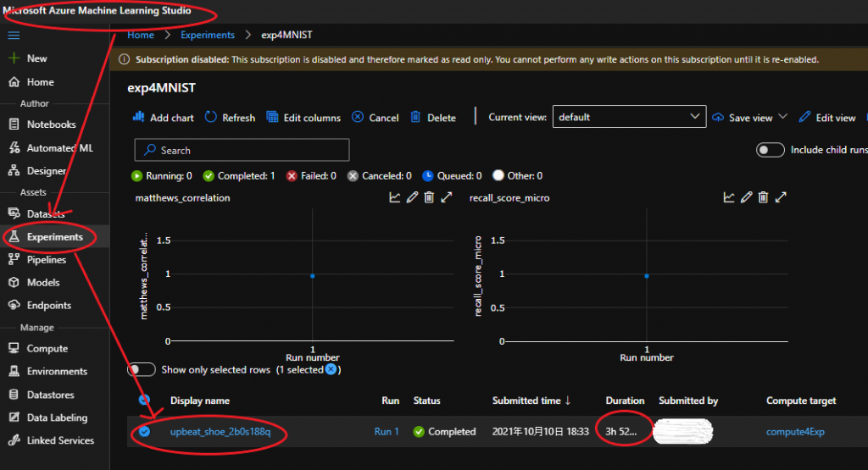The height and width of the screenshot is (470, 868).
Task: Click the Pipelines sidebar icon
Action: (14, 259)
